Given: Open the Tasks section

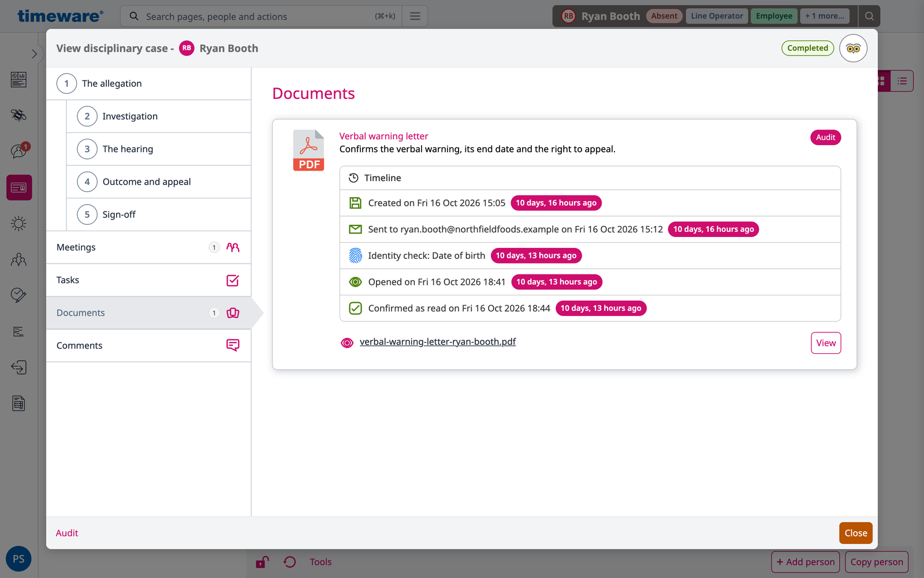Looking at the screenshot, I should tap(148, 280).
